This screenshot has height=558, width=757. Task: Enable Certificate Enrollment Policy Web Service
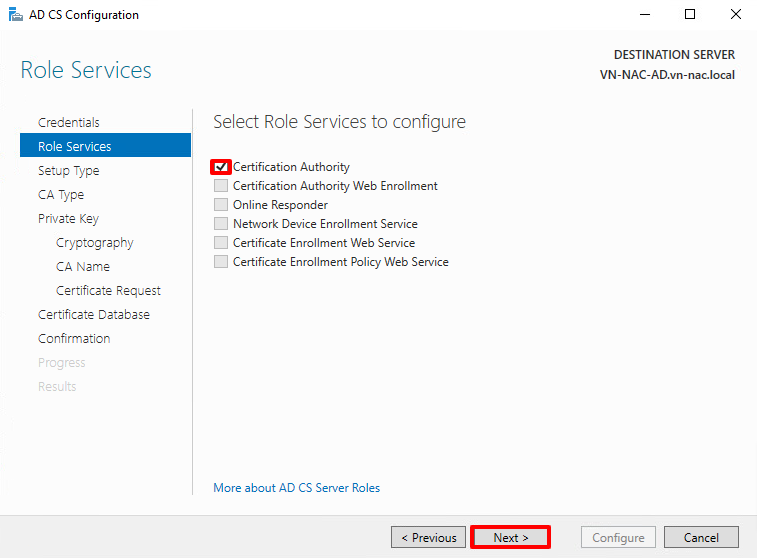221,262
